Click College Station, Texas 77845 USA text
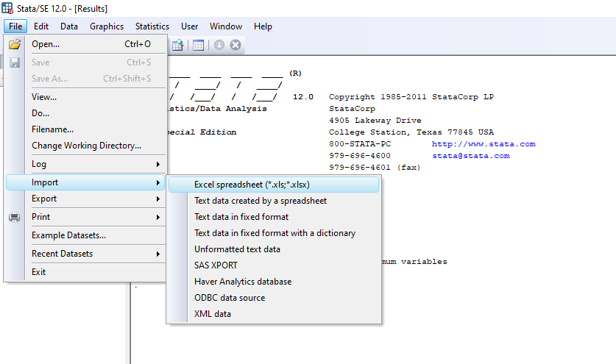Screen dimensions: 616x364 411,132
